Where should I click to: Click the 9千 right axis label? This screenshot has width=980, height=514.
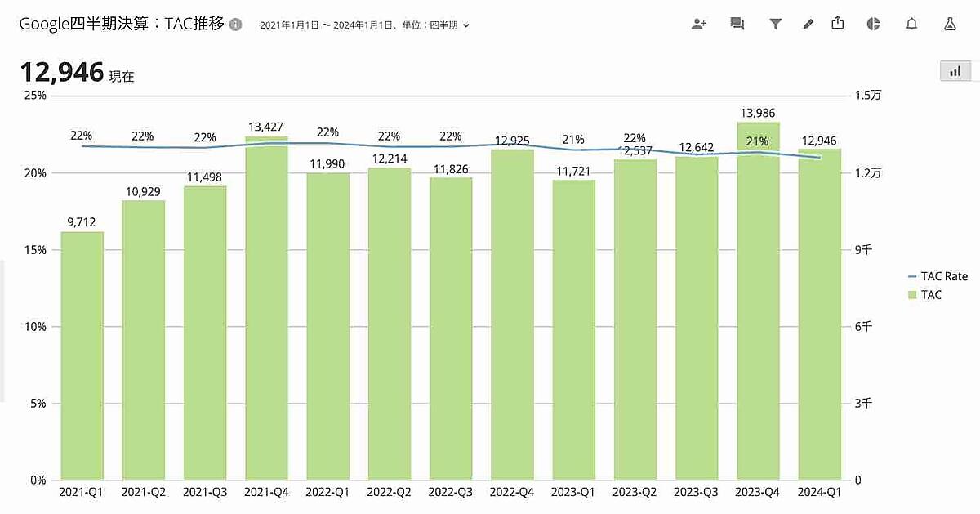(x=863, y=249)
